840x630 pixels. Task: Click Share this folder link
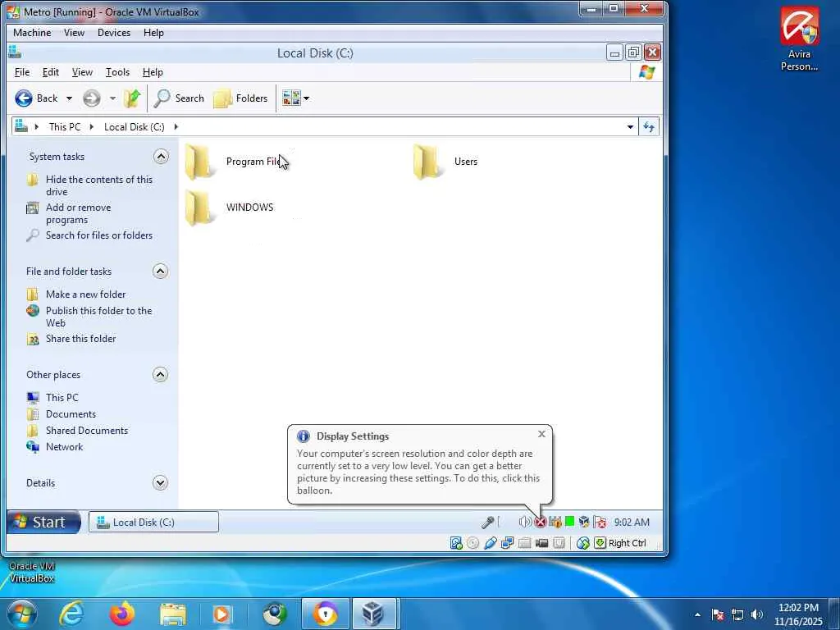coord(81,339)
